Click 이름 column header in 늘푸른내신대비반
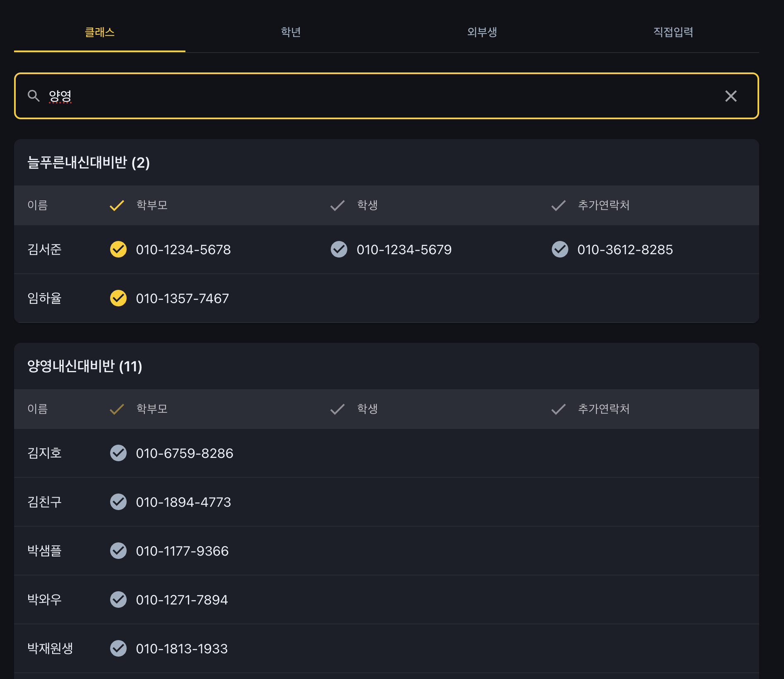 click(38, 205)
